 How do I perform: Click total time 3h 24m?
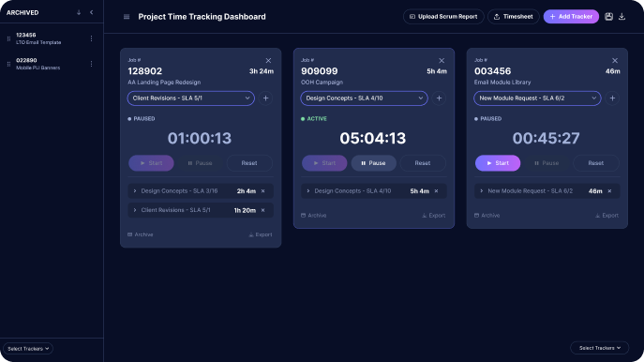262,71
